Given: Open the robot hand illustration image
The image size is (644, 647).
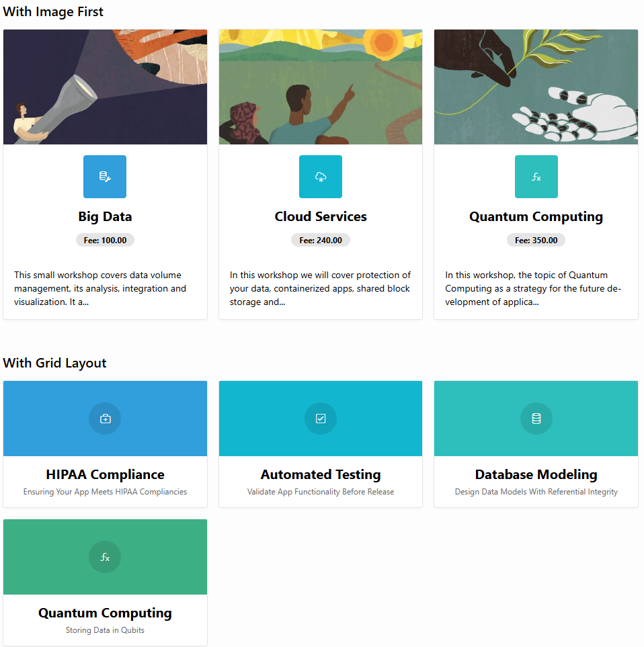Looking at the screenshot, I should pyautogui.click(x=536, y=87).
